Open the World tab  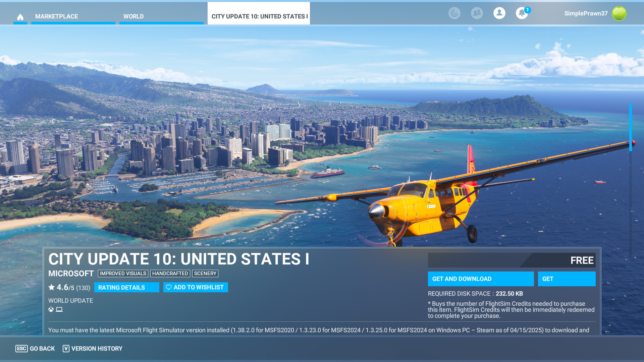point(161,16)
